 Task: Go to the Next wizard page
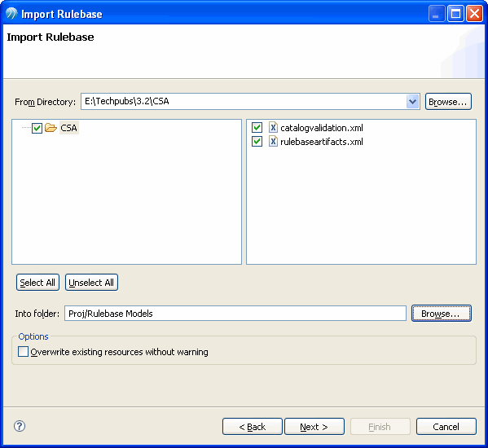tap(314, 427)
